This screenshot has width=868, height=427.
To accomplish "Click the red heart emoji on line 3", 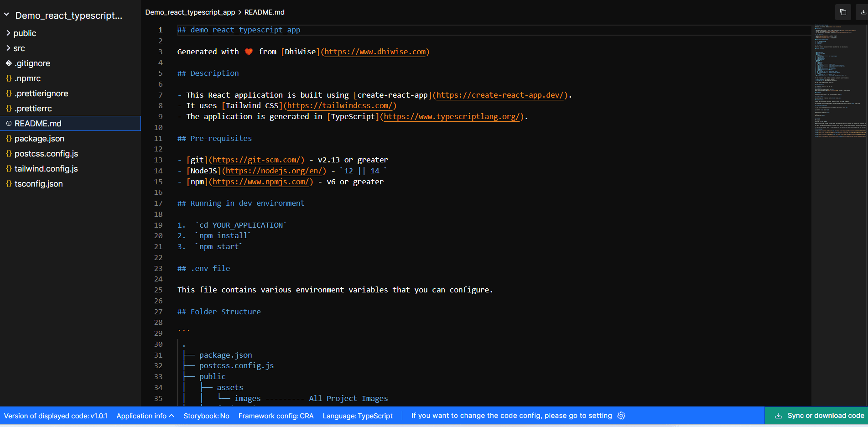I will point(249,52).
